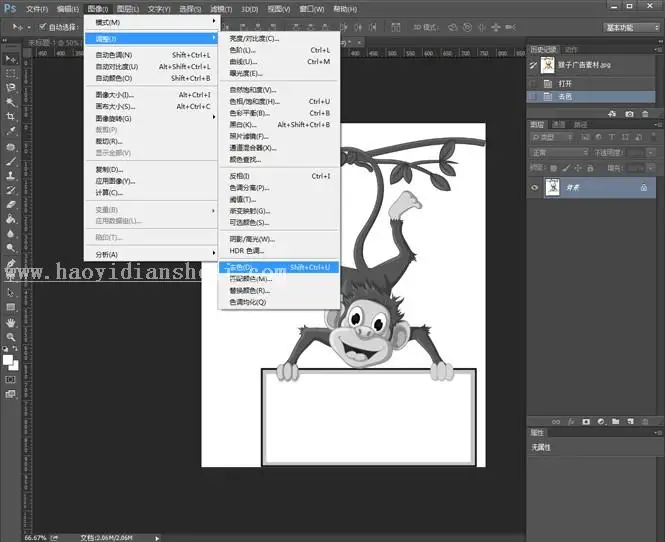The width and height of the screenshot is (665, 542).
Task: Toggle history brush source for 打开 state
Action: [534, 84]
